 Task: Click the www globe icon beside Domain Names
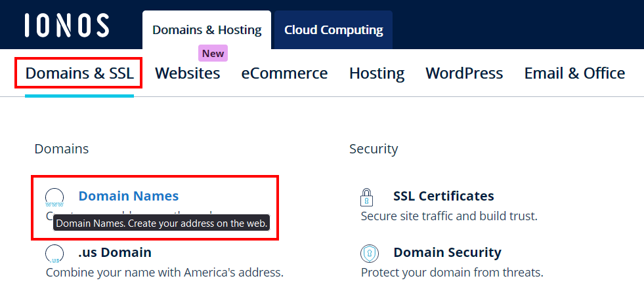[54, 197]
